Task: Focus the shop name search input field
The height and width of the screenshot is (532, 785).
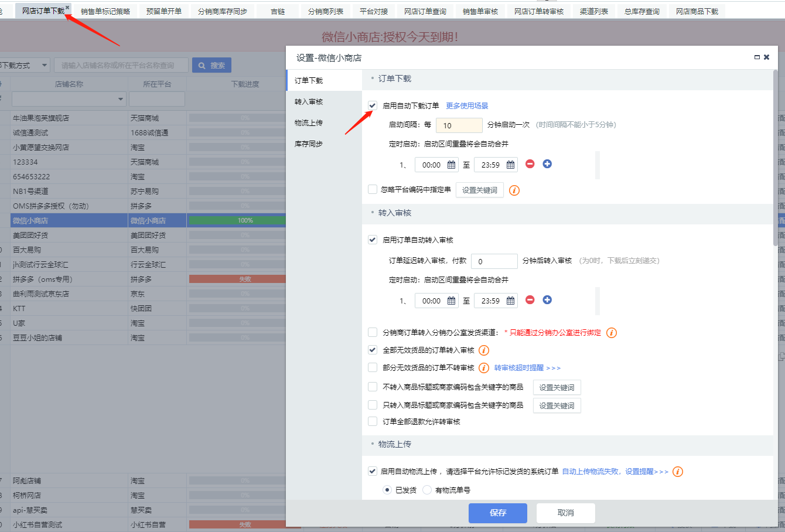Action: pyautogui.click(x=121, y=65)
